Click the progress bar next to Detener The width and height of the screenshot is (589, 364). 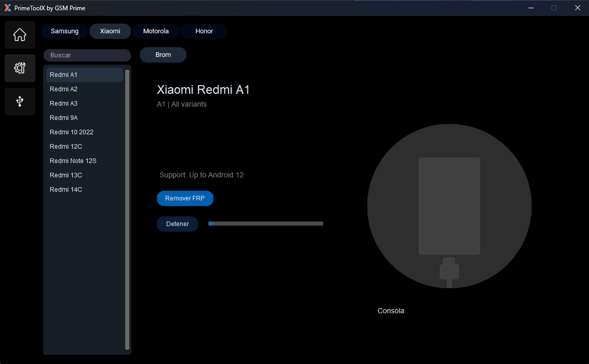[x=265, y=223]
